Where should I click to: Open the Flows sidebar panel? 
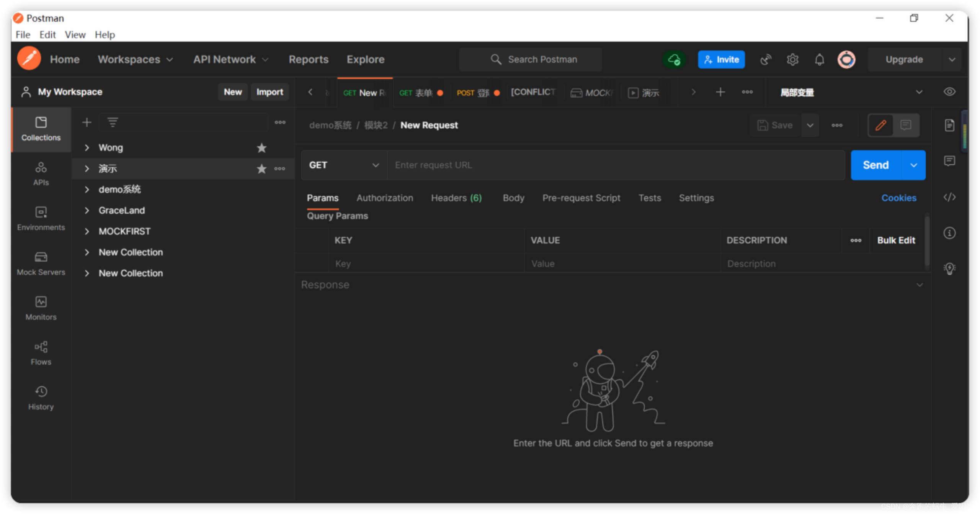click(41, 353)
